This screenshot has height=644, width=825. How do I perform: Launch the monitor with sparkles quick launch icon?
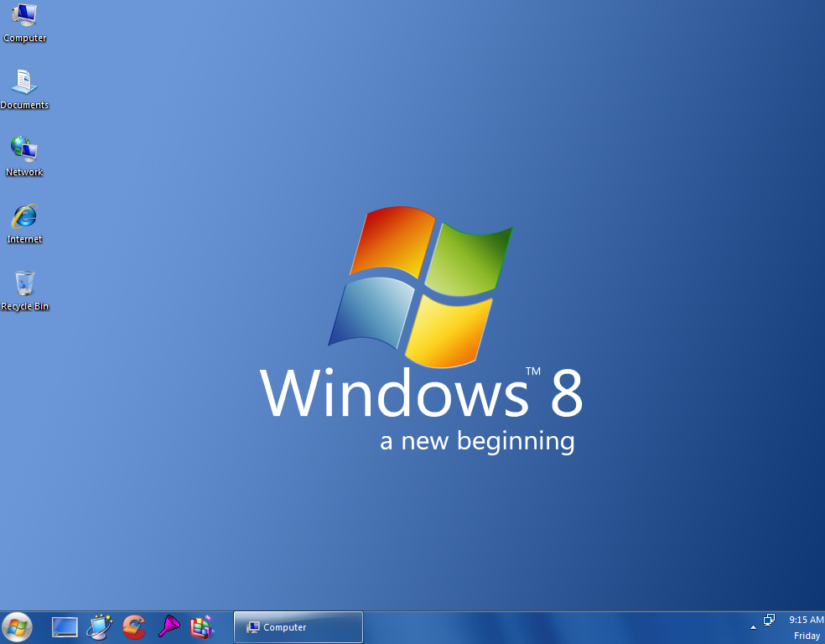pos(100,627)
